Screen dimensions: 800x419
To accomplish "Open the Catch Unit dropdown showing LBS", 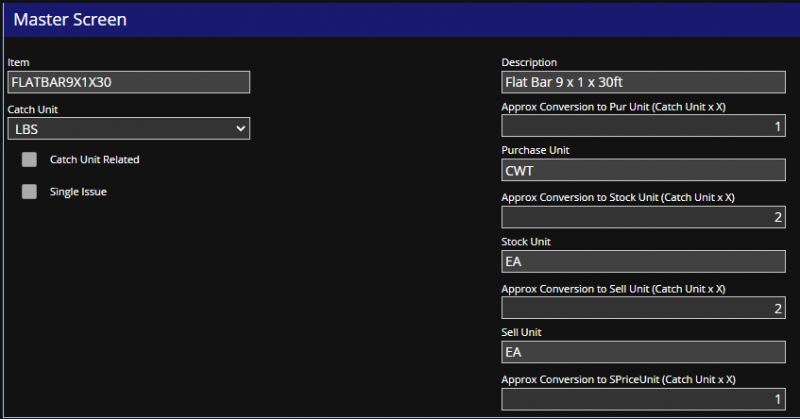I will [128, 128].
